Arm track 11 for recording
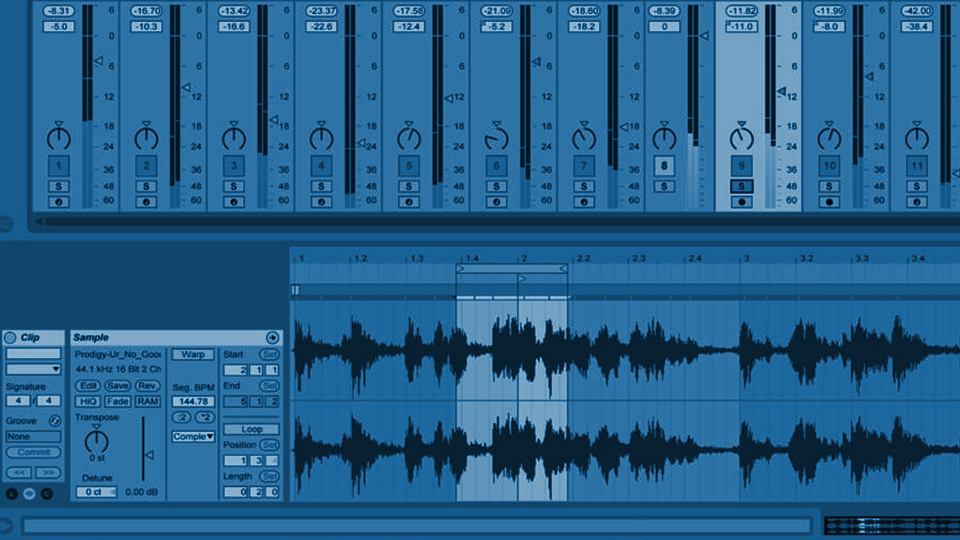 pos(917,202)
